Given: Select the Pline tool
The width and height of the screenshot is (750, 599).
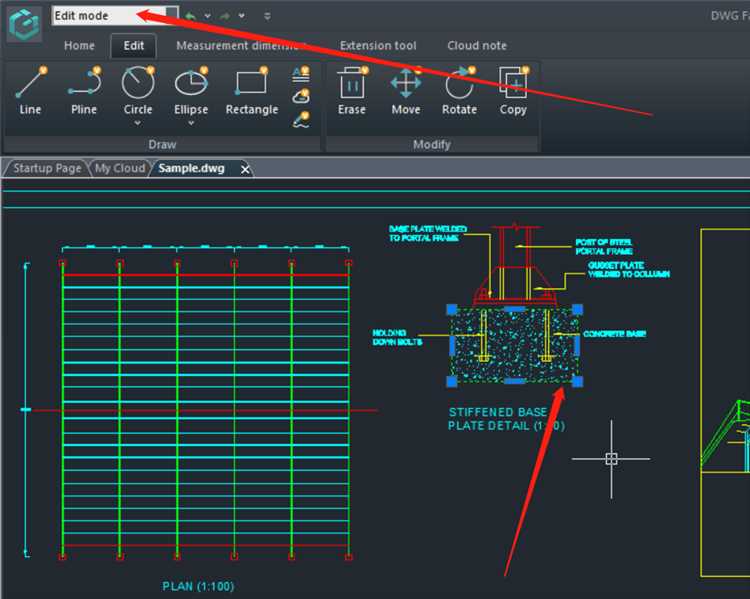Looking at the screenshot, I should pos(84,90).
